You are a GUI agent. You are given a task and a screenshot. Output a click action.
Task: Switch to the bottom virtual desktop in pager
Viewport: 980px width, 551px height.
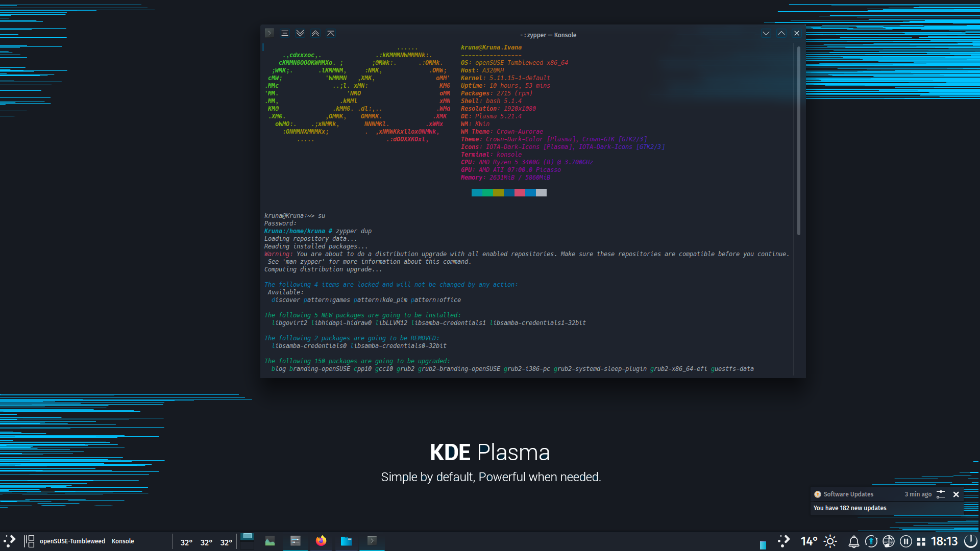click(x=247, y=545)
